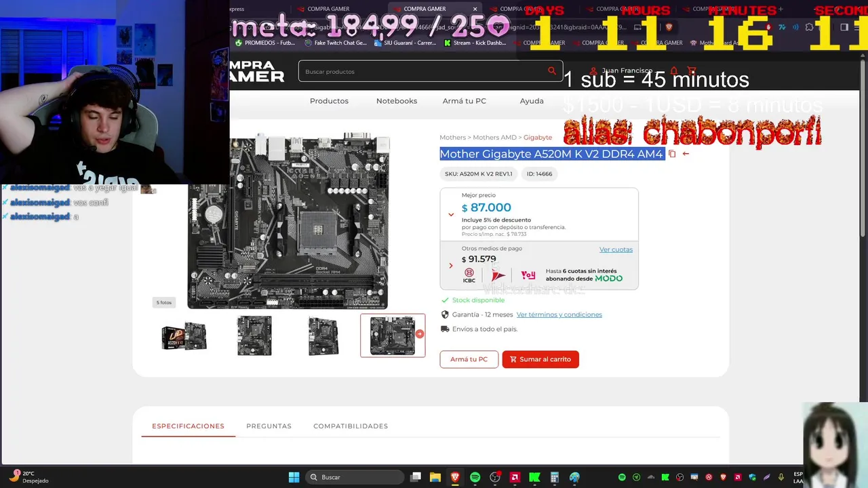Open the Windows Start button

coord(294,477)
